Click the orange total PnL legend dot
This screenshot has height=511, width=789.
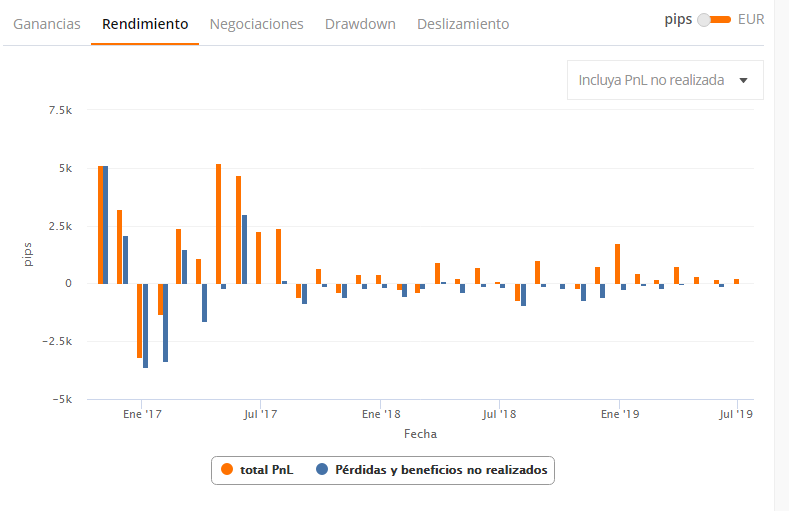coord(227,469)
